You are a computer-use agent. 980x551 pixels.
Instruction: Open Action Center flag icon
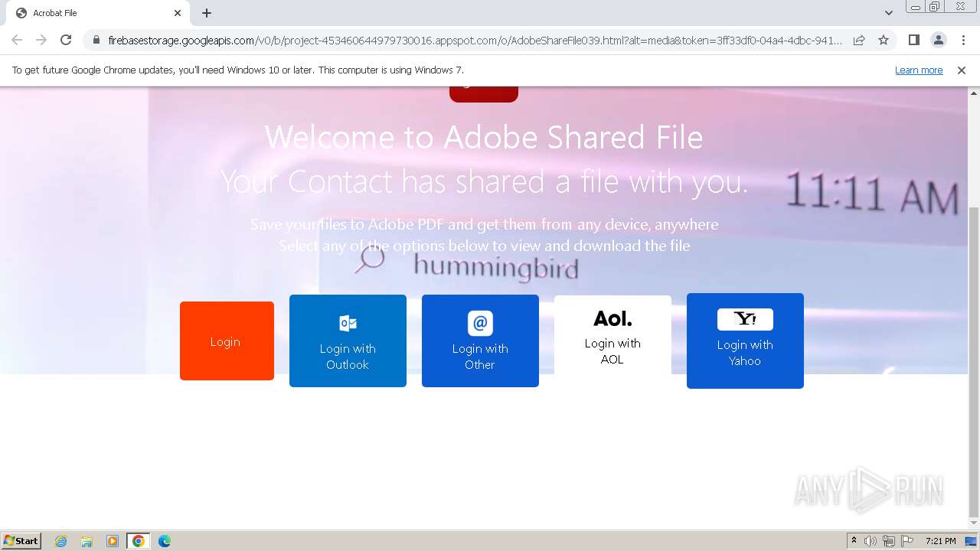907,541
